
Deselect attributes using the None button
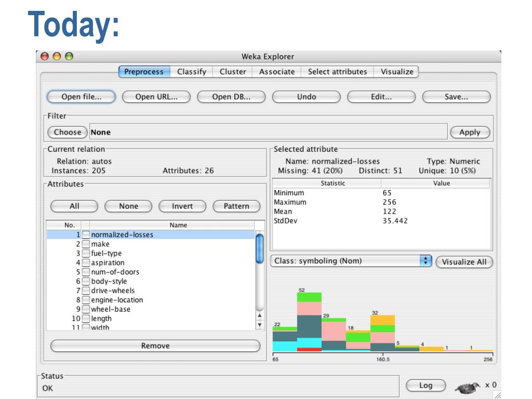(x=128, y=206)
